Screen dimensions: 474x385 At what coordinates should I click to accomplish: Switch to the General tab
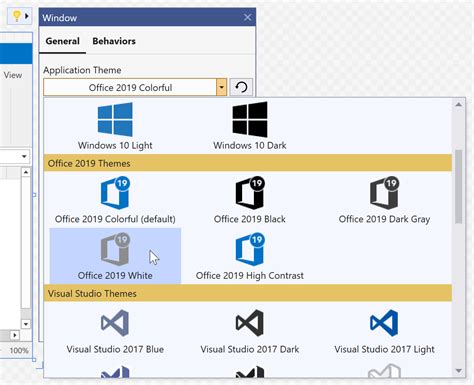(63, 41)
